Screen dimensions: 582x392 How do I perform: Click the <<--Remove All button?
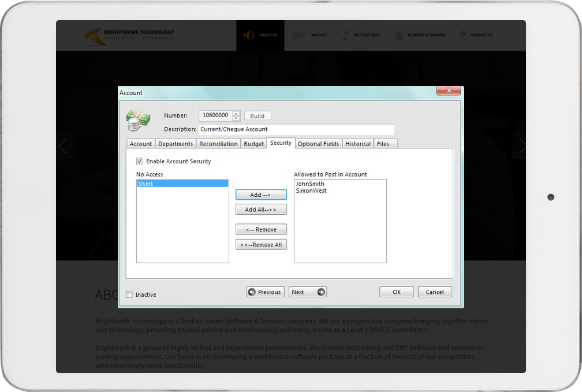(x=261, y=245)
